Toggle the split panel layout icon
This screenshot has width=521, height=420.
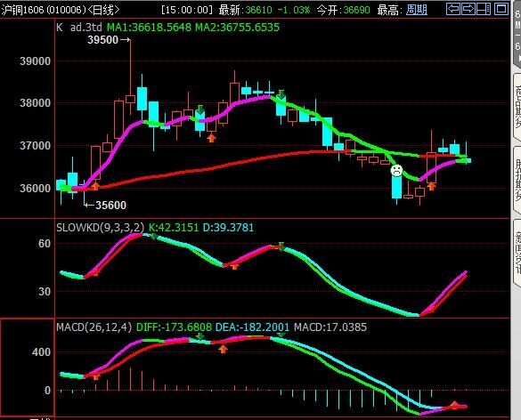(484, 9)
